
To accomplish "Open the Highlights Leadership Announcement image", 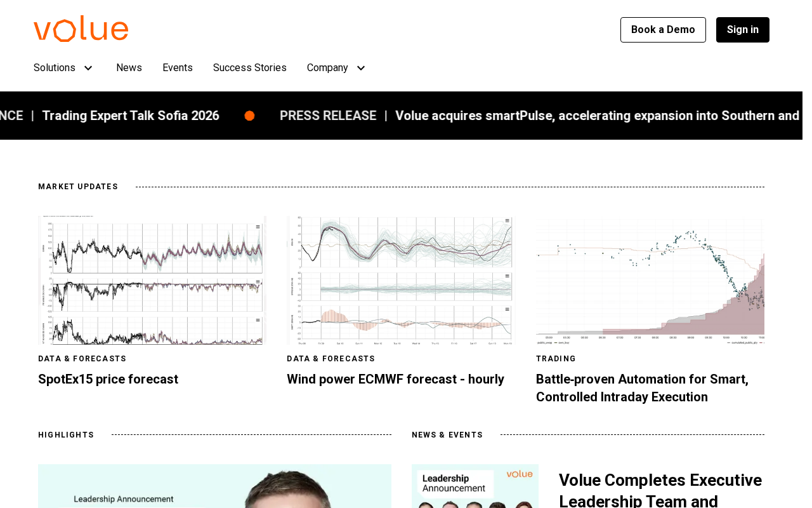I will [214, 486].
